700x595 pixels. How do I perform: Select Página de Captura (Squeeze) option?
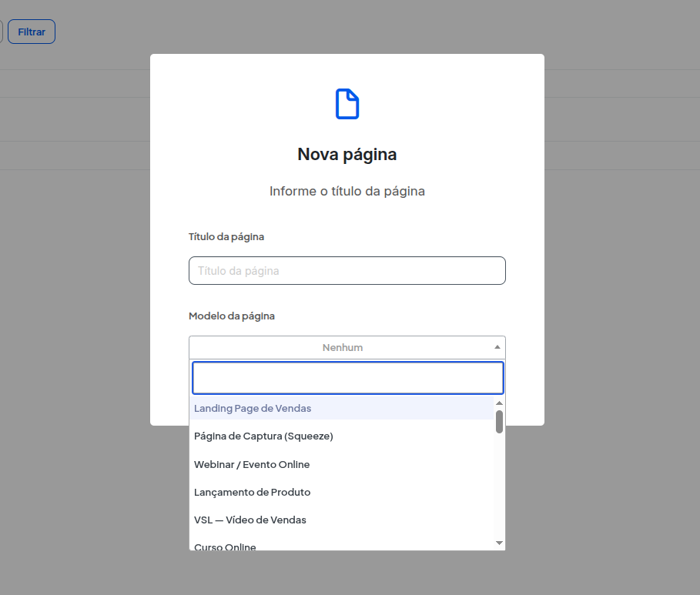click(341, 436)
